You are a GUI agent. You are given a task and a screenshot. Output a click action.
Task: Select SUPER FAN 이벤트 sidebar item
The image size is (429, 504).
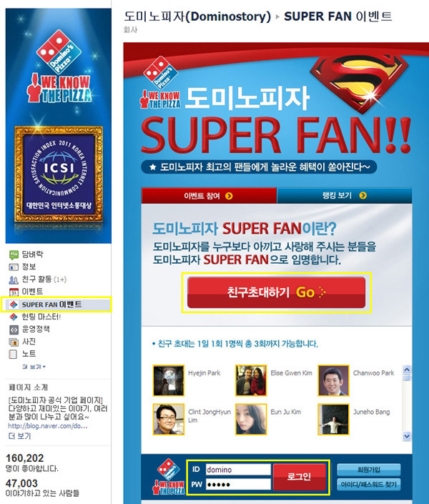pyautogui.click(x=56, y=305)
